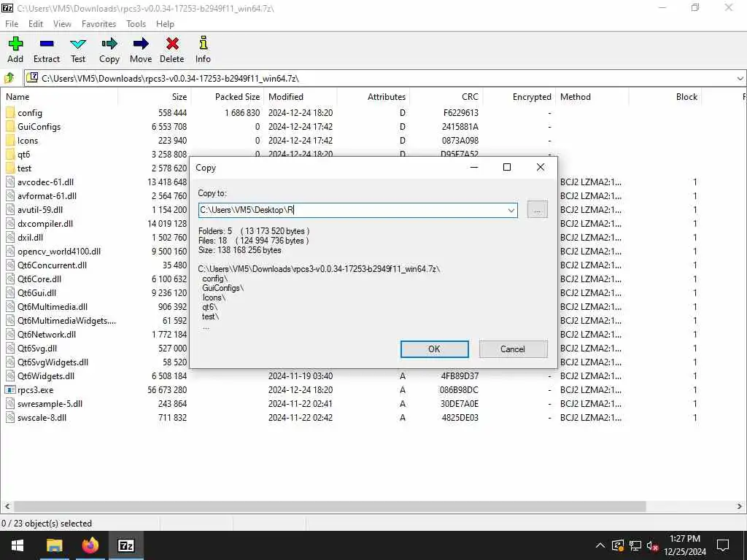
Task: Sort by the Modified column header
Action: [301, 97]
